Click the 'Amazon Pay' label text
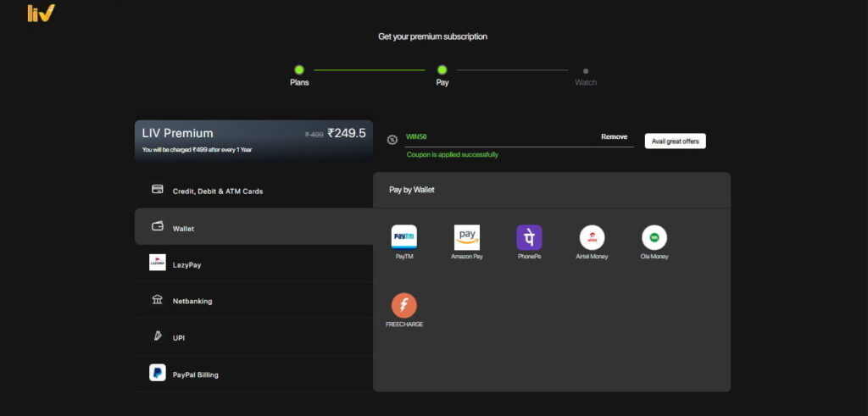Viewport: 868px width, 416px height. (467, 257)
